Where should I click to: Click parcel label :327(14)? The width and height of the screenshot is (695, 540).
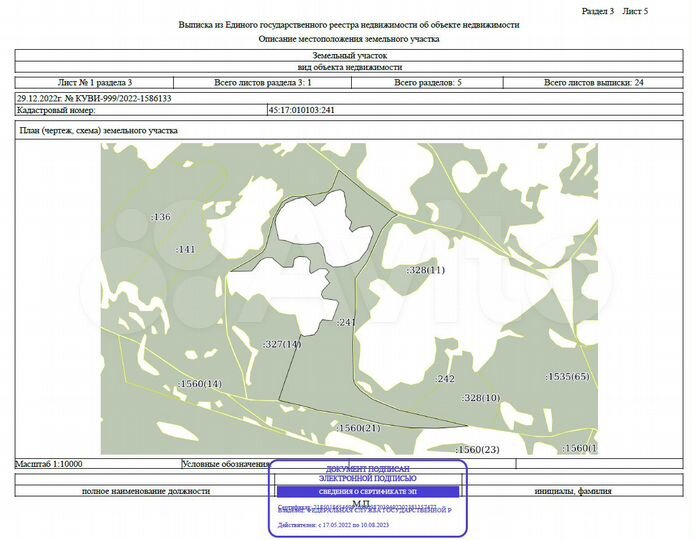(x=282, y=344)
